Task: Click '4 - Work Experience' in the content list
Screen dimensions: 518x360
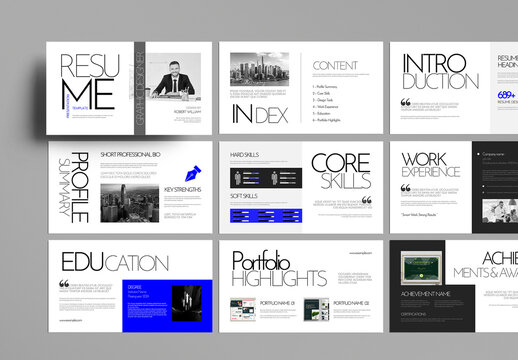Action: [325, 107]
